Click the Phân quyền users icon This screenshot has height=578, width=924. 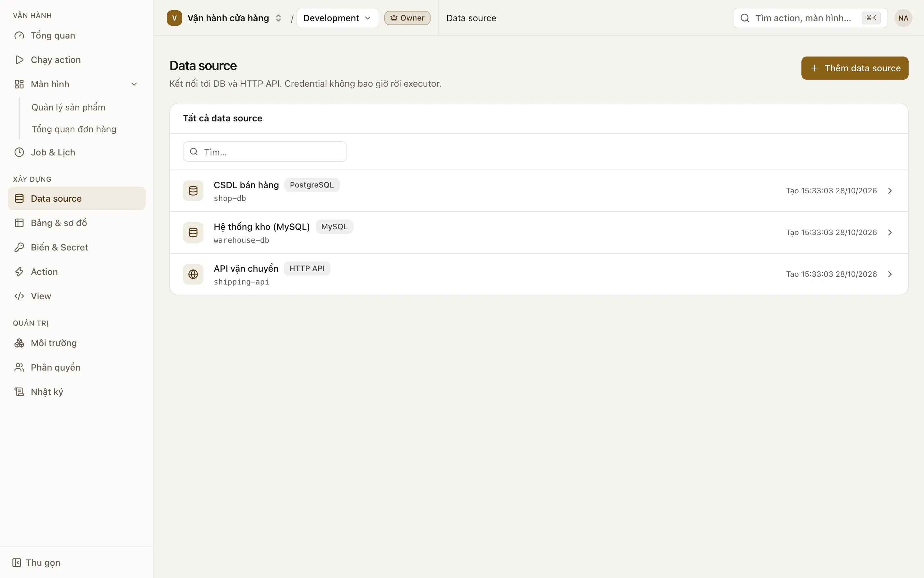tap(19, 367)
